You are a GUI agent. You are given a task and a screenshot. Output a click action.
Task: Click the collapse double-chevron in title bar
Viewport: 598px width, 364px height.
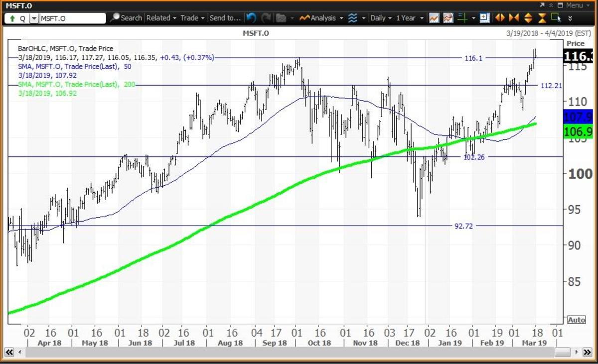[x=551, y=5]
